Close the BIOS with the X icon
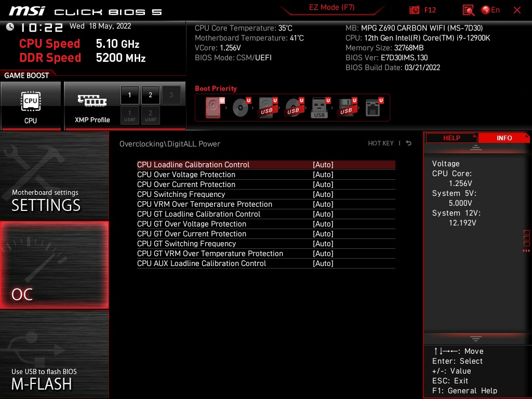The image size is (532, 399). click(517, 10)
